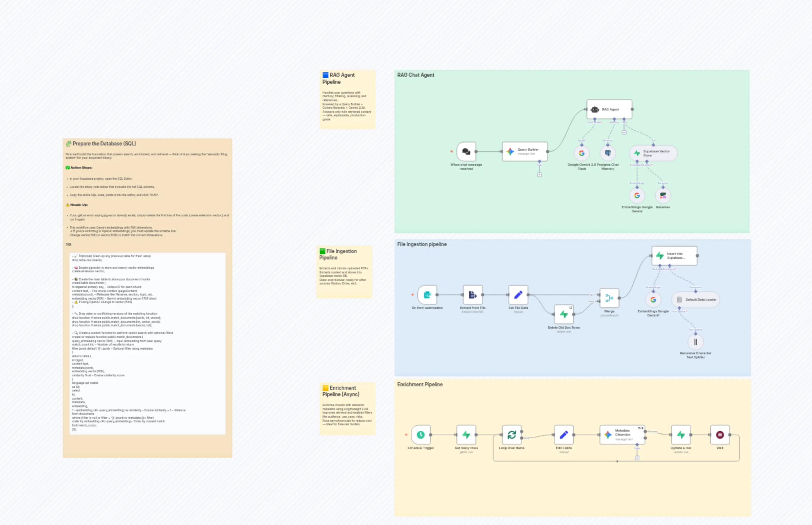This screenshot has width=812, height=525.
Task: Select the Reranker node icon
Action: pyautogui.click(x=663, y=195)
